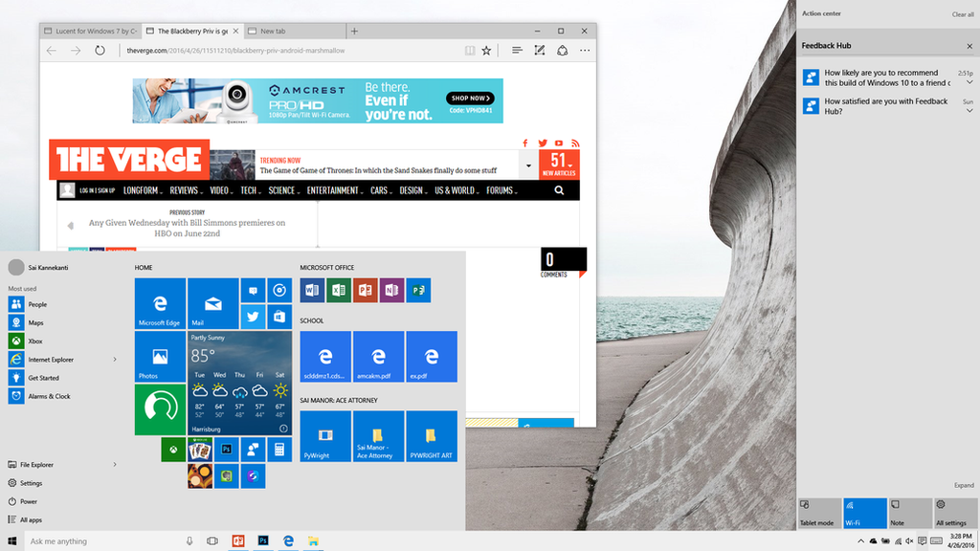Click the 51 New Articles box
Image resolution: width=980 pixels, height=551 pixels.
click(x=559, y=165)
